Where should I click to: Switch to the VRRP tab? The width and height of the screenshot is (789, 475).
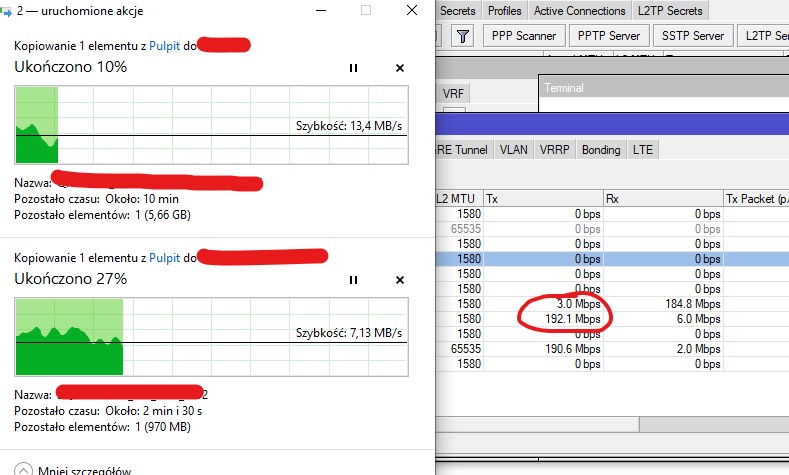point(554,150)
